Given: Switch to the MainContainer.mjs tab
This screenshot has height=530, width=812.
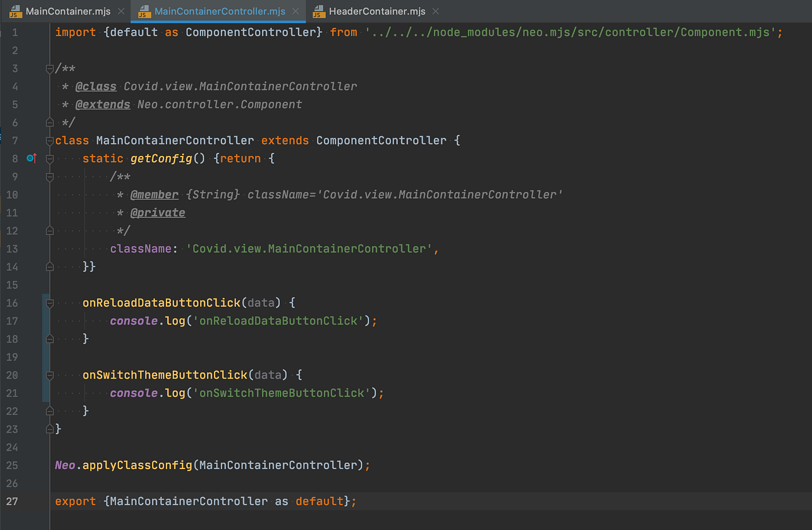Looking at the screenshot, I should tap(64, 10).
